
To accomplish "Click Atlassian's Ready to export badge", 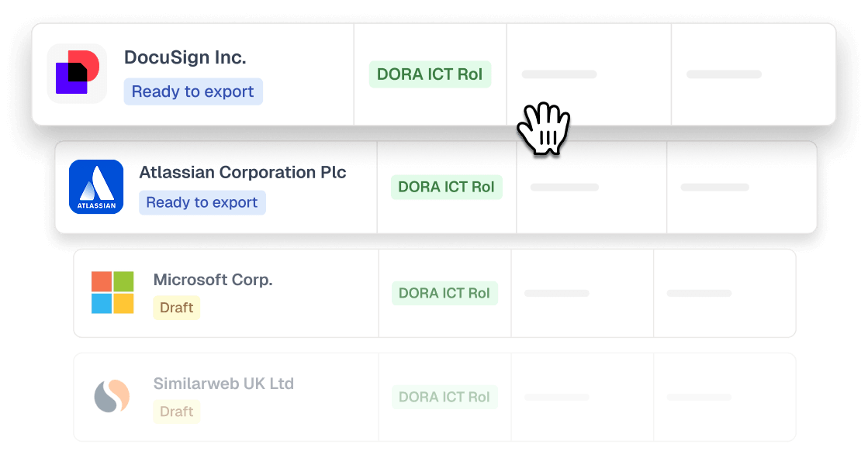I will 202,202.
